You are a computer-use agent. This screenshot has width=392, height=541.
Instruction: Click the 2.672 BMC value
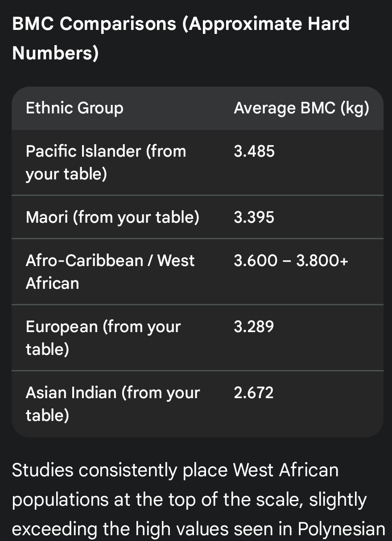coord(254,393)
